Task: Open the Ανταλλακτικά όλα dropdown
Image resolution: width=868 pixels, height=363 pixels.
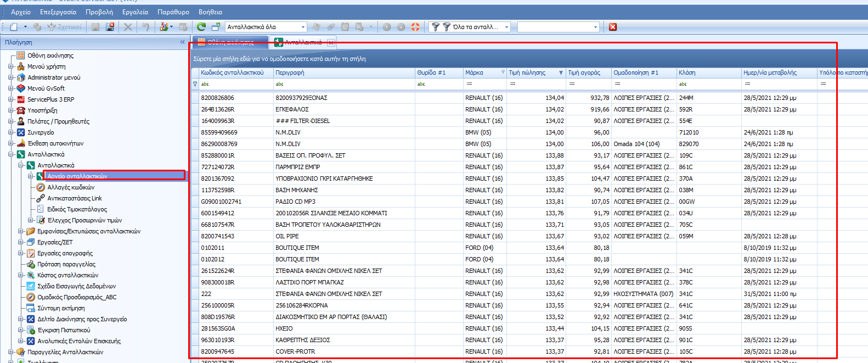Action: click(303, 27)
